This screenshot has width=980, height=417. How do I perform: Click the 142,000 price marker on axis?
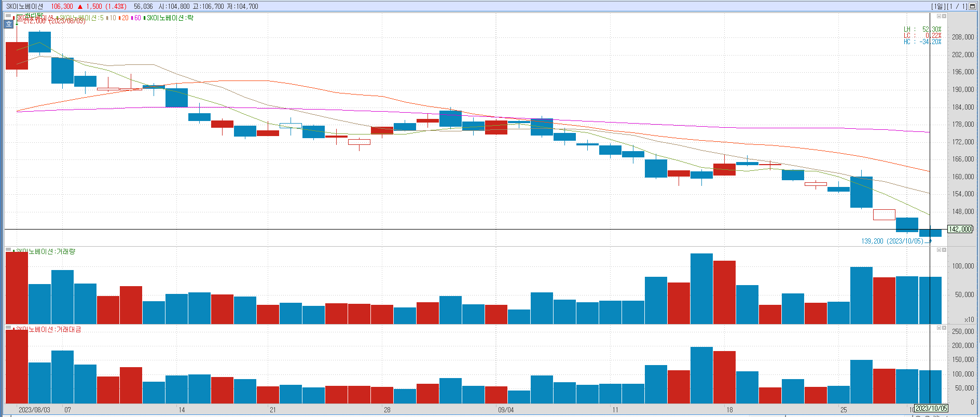[x=960, y=229]
